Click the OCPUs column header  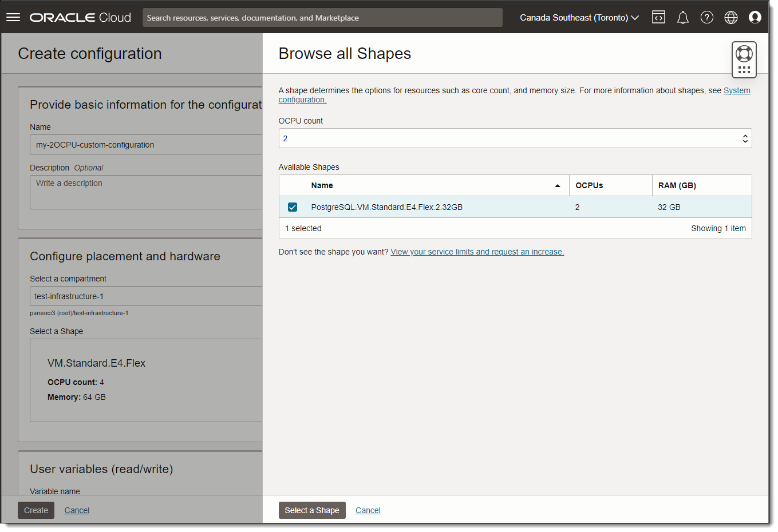610,185
